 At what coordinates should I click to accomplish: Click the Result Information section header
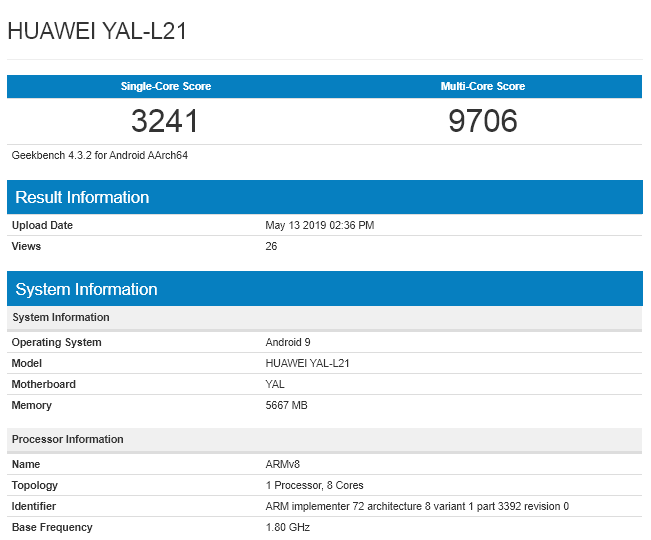pyautogui.click(x=82, y=197)
